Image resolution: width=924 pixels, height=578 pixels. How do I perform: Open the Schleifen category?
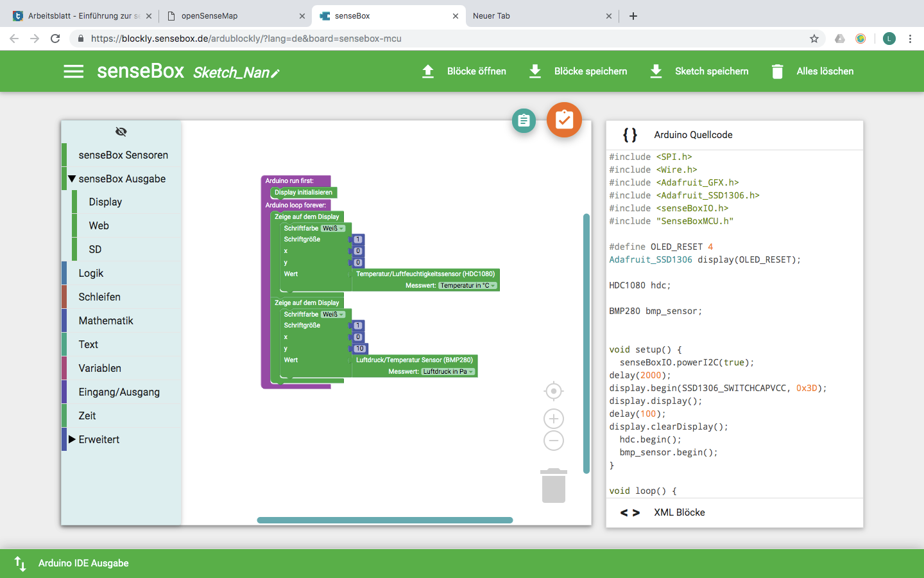(122, 297)
